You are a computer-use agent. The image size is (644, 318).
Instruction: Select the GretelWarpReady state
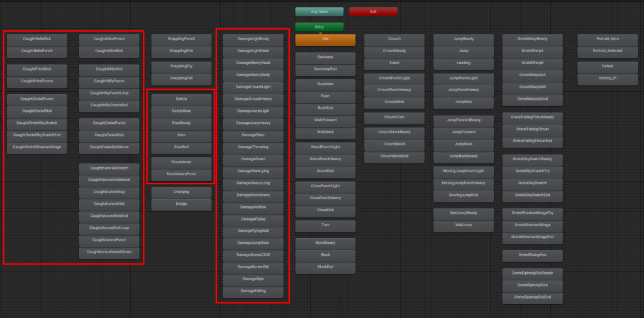pyautogui.click(x=533, y=39)
